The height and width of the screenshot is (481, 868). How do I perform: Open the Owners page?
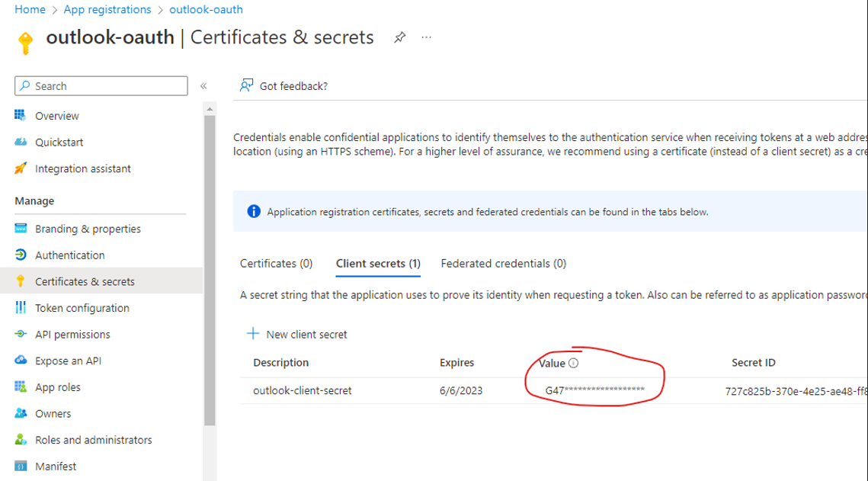click(53, 413)
